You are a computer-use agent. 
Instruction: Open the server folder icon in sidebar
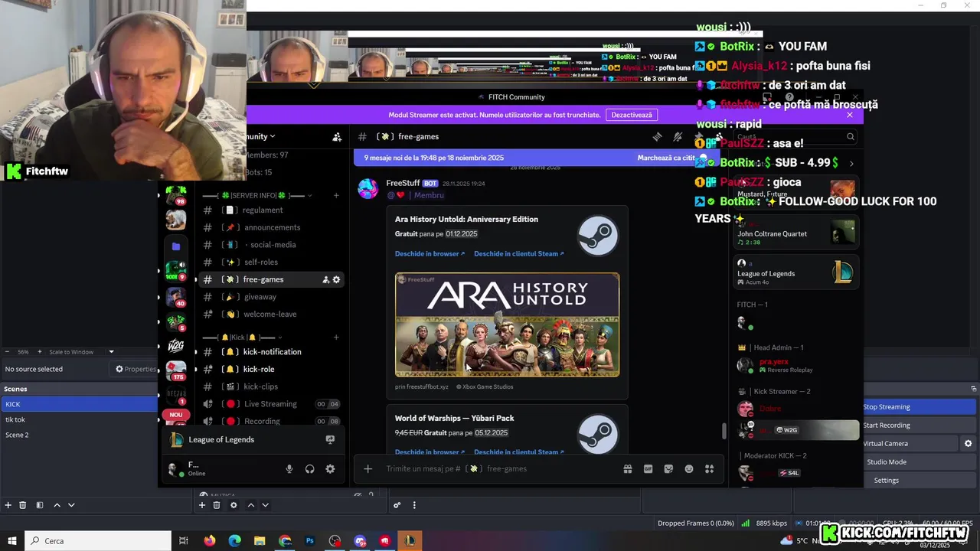click(x=176, y=246)
